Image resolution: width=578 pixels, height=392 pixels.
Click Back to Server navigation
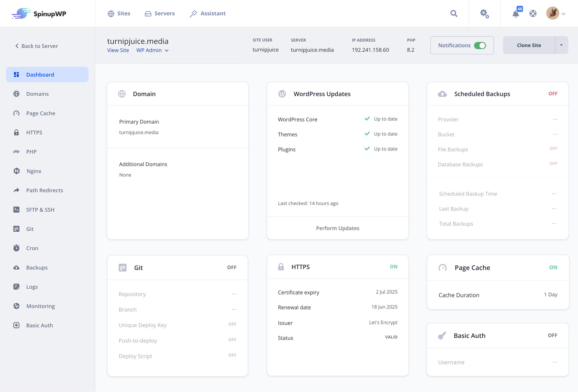click(36, 46)
